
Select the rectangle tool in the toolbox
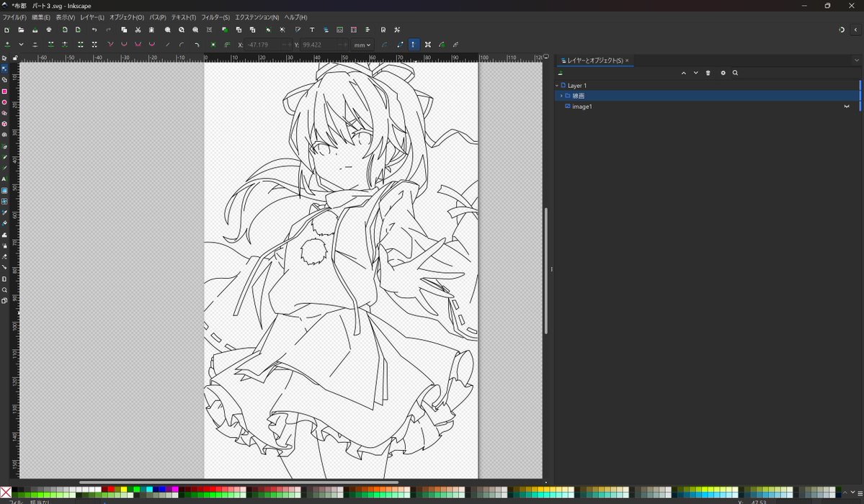pos(4,91)
